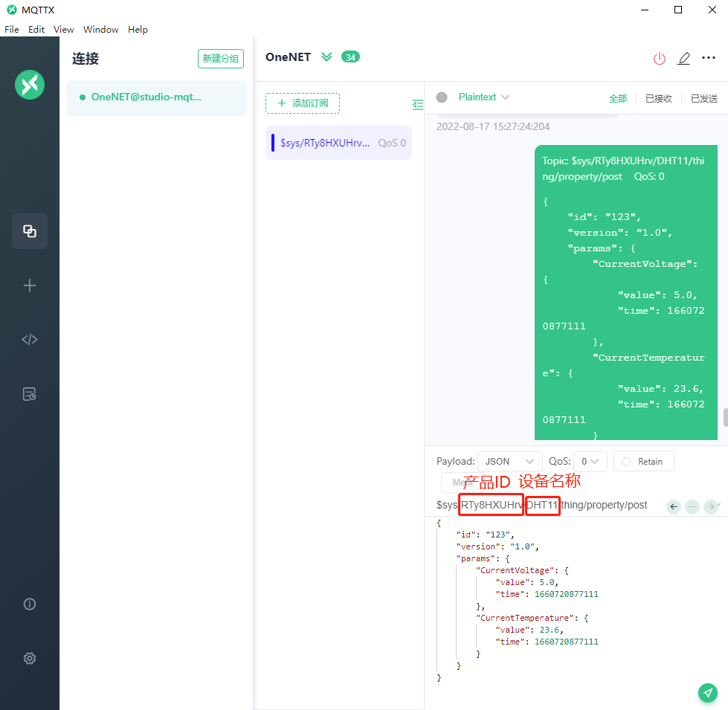Click the message list scrollbar thumb

[x=725, y=417]
